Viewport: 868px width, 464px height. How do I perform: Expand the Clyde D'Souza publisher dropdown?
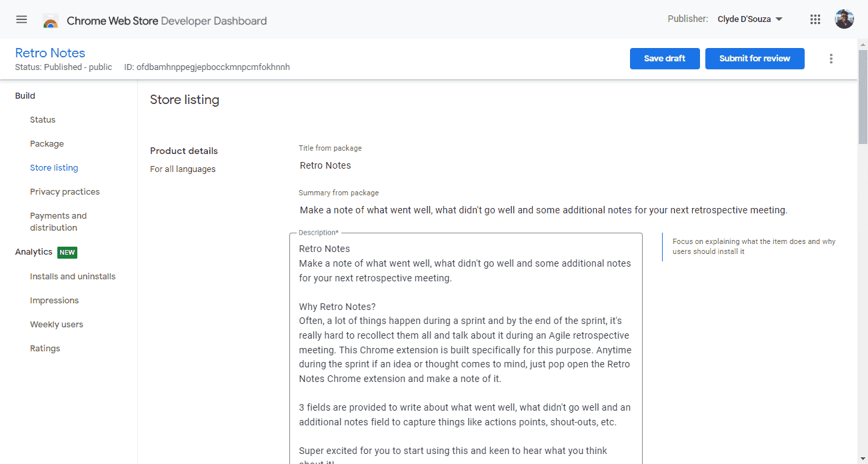[x=750, y=19]
